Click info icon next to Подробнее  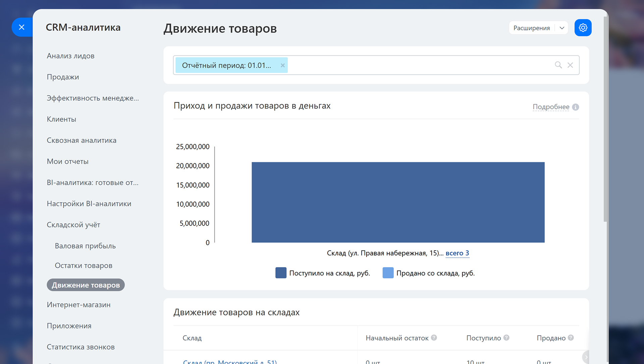(576, 107)
